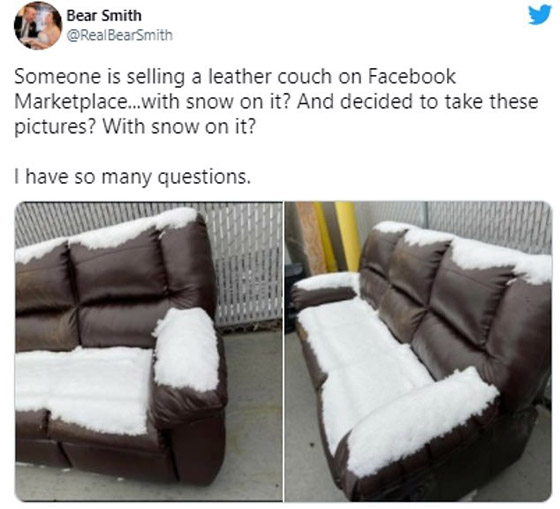Enlarge the right snowy couch photo
Viewport: 560px width, 509px height.
point(418,351)
